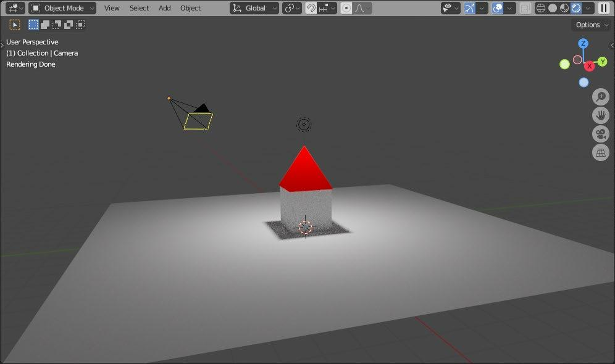Open the View menu
The width and height of the screenshot is (615, 364).
click(112, 8)
